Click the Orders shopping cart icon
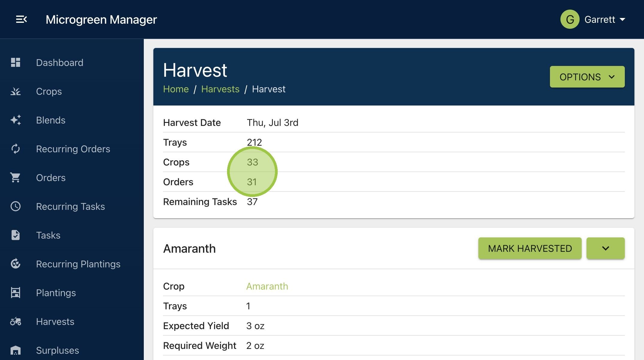 pos(16,177)
